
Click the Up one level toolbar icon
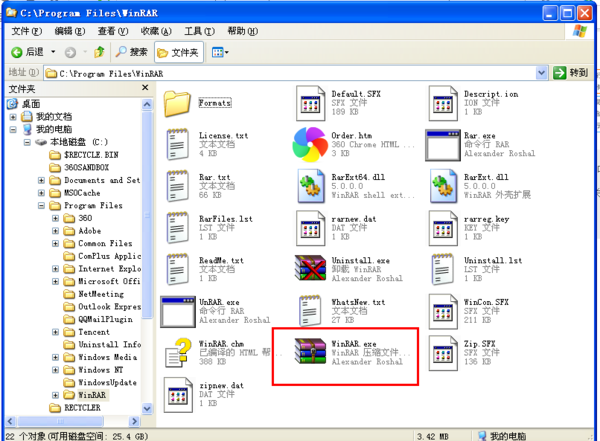coord(99,52)
